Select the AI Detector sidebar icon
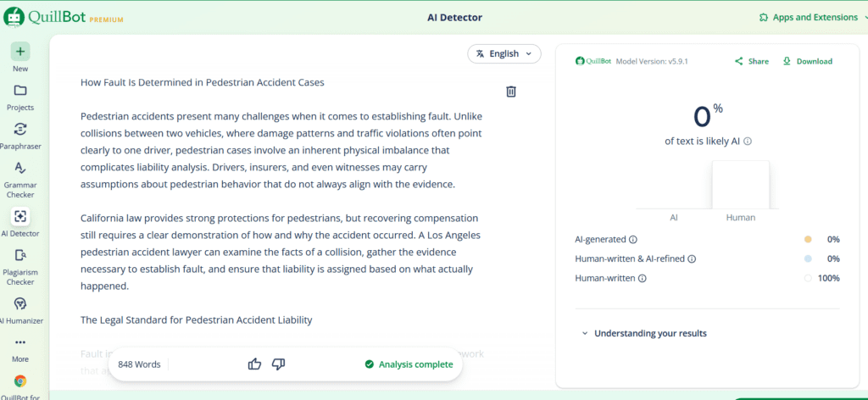868x400 pixels. pyautogui.click(x=20, y=216)
